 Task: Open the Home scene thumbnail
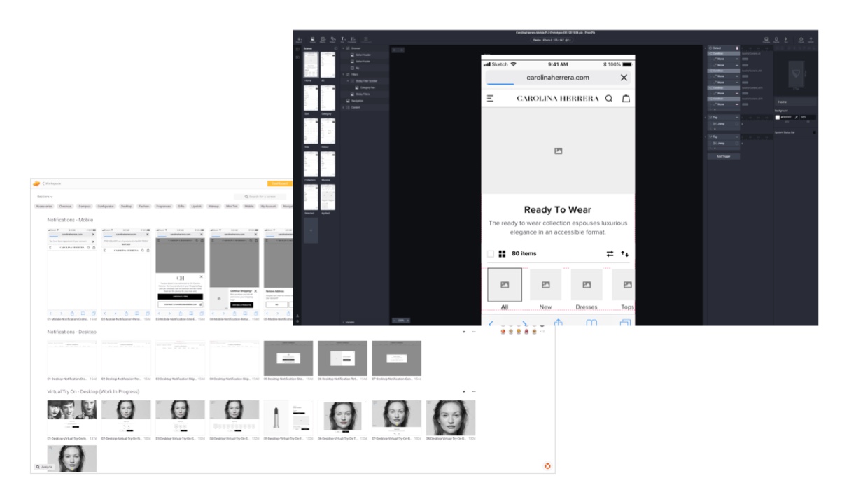pos(311,64)
